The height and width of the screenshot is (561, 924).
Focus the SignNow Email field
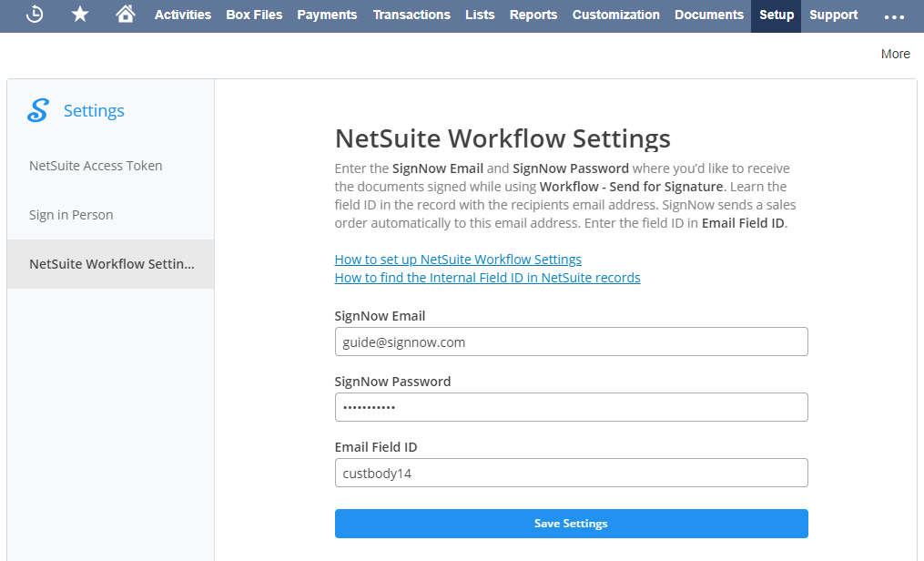click(571, 342)
